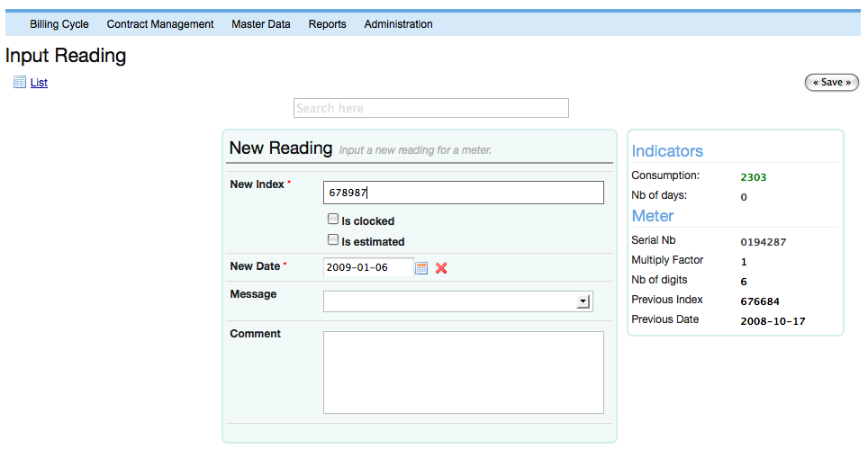Clear the date with the red X icon
Image resolution: width=868 pixels, height=449 pixels.
(441, 268)
